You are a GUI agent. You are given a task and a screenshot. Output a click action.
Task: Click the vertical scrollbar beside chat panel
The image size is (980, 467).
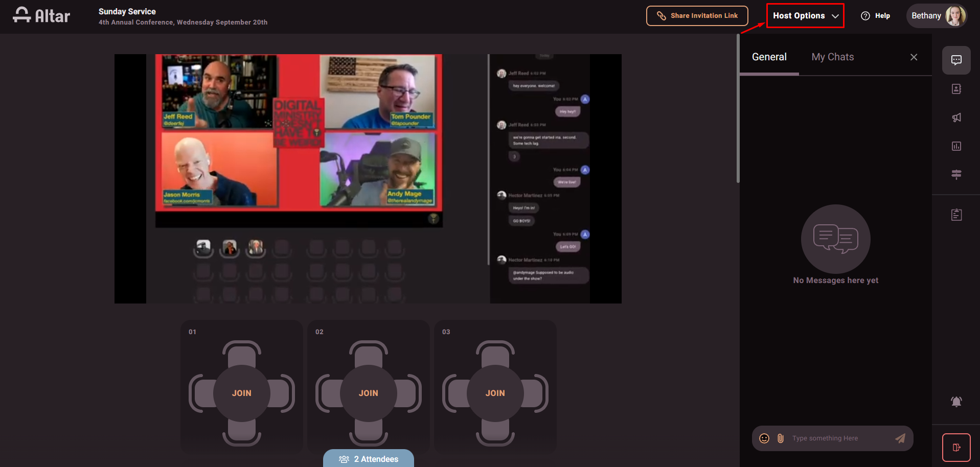pyautogui.click(x=738, y=108)
